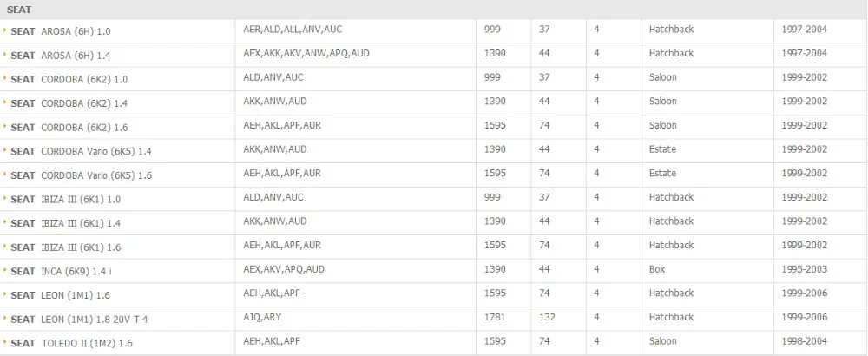
Task: Click 1999-2002 in IBIZA III (6K1) 1.4 row
Action: point(805,221)
